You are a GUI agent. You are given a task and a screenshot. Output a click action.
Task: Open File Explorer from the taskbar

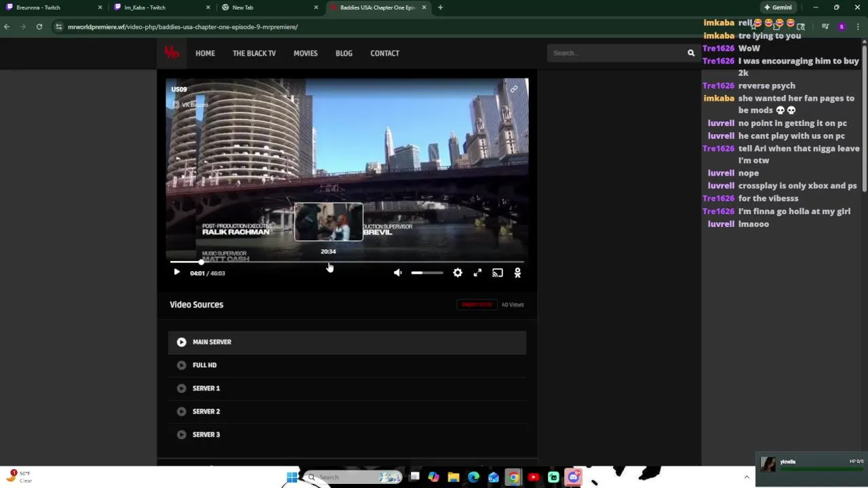coord(454,477)
